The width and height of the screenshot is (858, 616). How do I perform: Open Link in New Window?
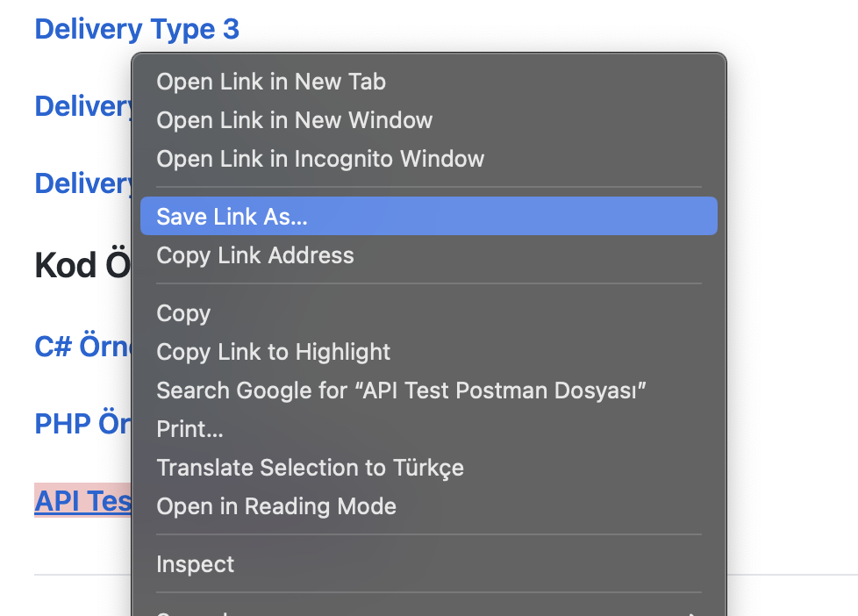pyautogui.click(x=294, y=120)
